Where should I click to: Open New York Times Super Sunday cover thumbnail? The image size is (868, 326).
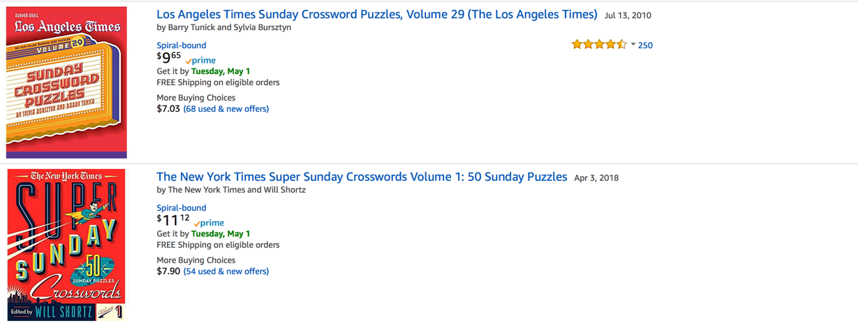coord(66,244)
